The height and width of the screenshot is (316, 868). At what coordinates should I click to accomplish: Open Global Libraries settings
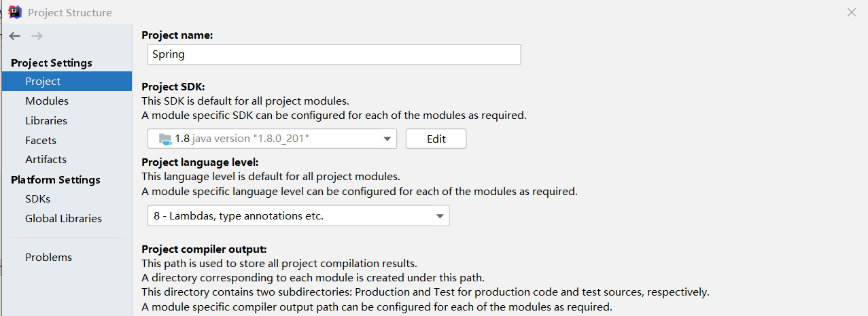pyautogui.click(x=63, y=219)
